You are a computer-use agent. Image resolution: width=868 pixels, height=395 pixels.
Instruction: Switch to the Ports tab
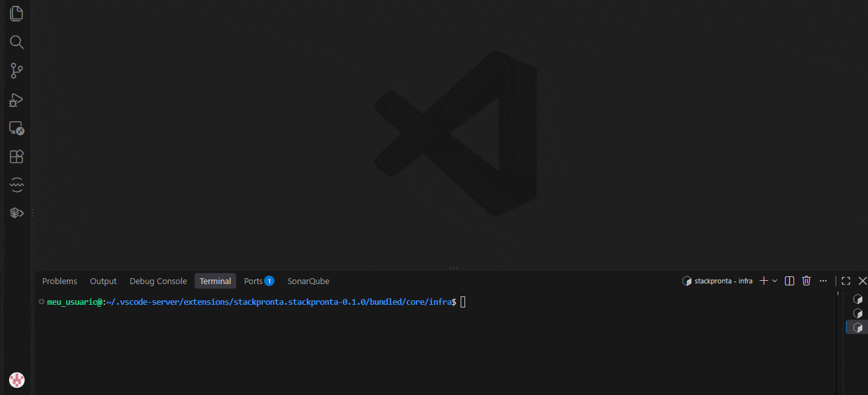[259, 281]
